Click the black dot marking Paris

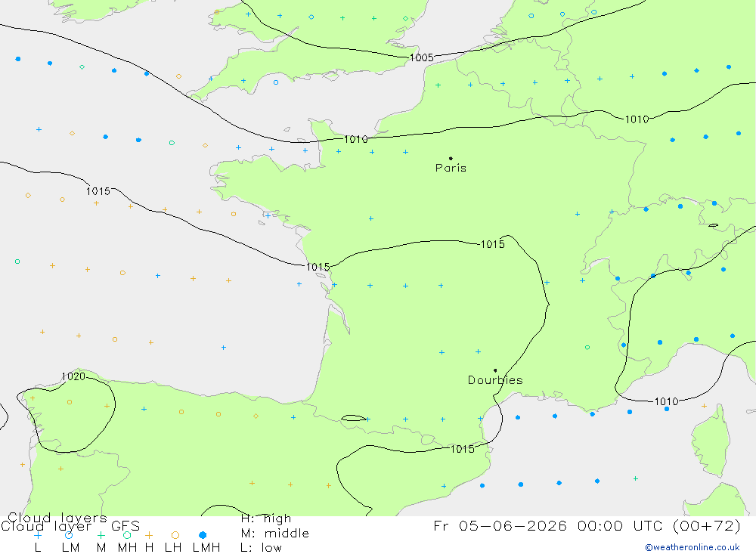(x=451, y=158)
